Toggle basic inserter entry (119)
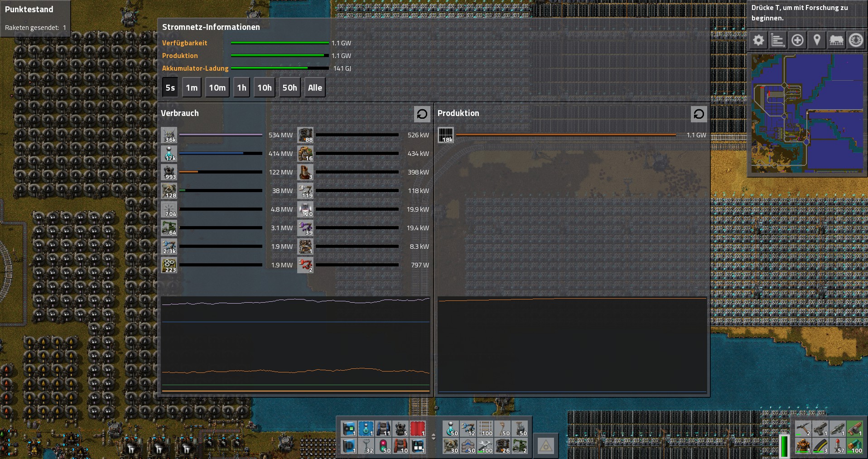The image size is (868, 459). click(305, 191)
